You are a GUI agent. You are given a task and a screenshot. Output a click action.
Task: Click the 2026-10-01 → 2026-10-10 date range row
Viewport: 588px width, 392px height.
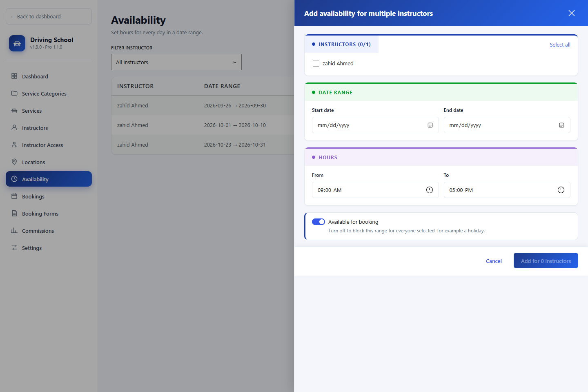(203, 125)
